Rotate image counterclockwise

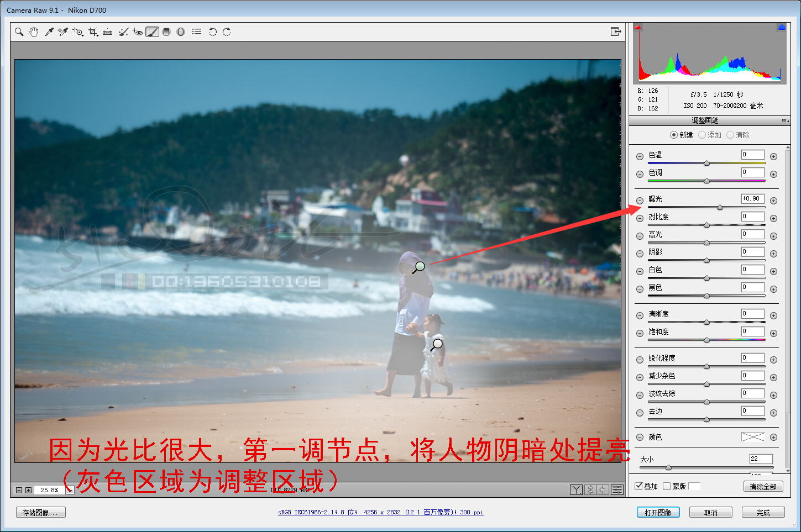coord(212,32)
